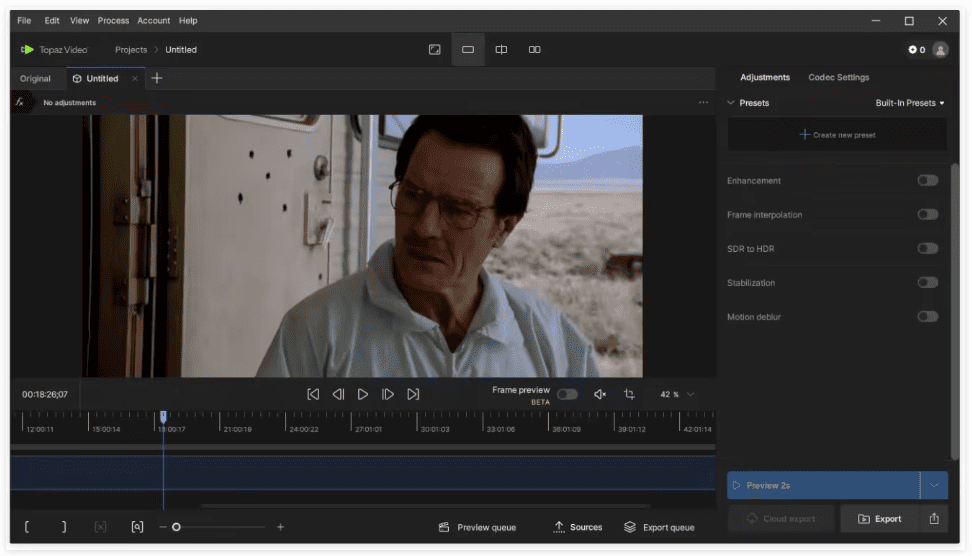
Task: Open the Built-In Presets dropdown
Action: 909,103
